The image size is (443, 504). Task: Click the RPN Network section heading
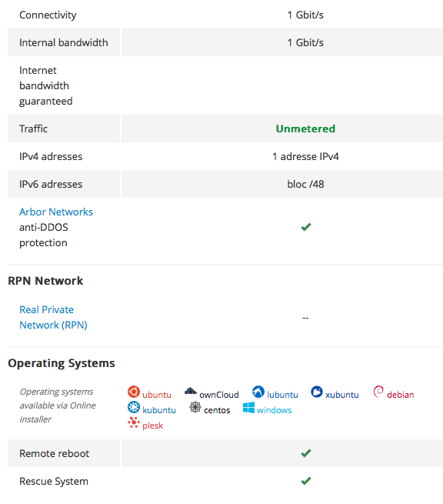45,281
